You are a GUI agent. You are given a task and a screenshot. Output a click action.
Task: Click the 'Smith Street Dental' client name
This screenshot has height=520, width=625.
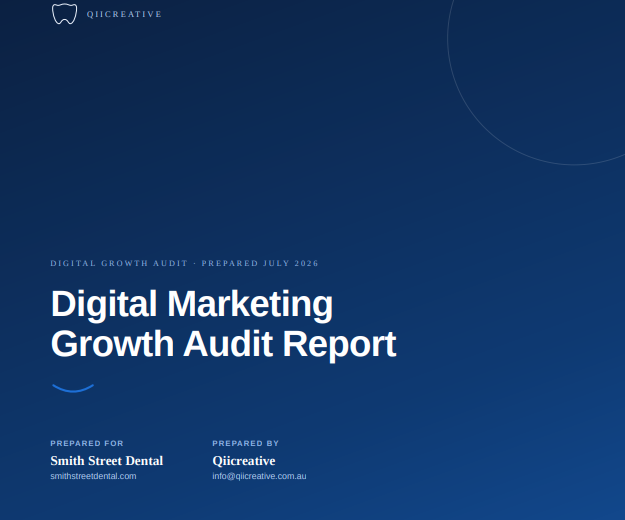tap(107, 461)
